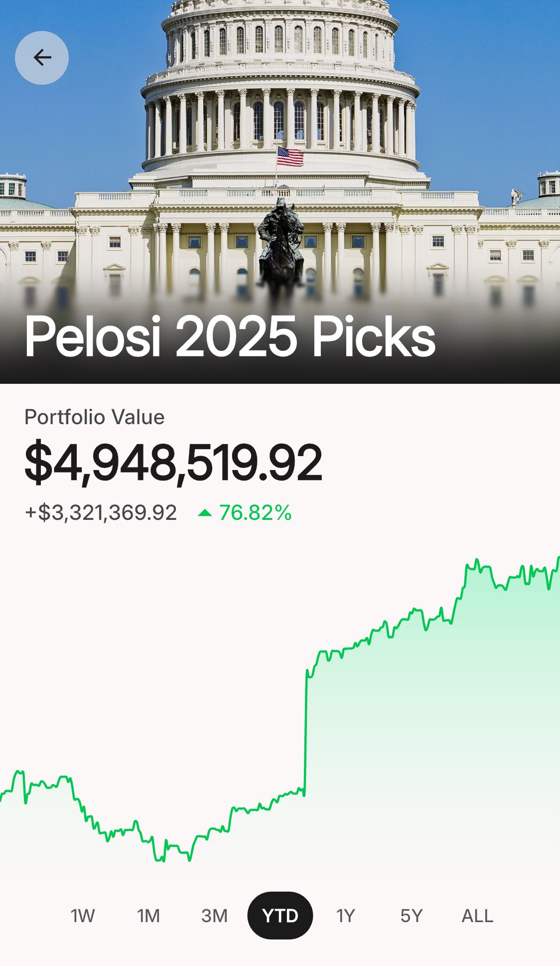This screenshot has height=966, width=560.
Task: Choose the 3M time range
Action: pyautogui.click(x=214, y=916)
